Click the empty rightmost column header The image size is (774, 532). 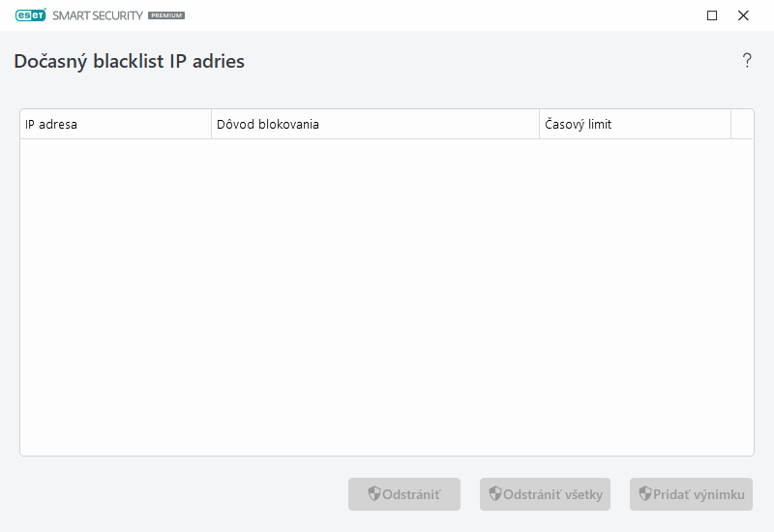[742, 125]
